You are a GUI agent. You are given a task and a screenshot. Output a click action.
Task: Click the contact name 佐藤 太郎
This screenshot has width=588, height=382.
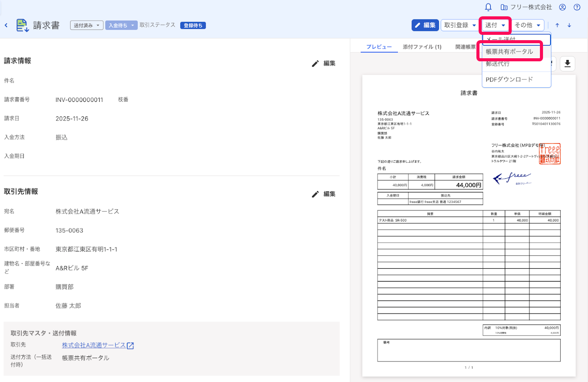click(x=68, y=305)
